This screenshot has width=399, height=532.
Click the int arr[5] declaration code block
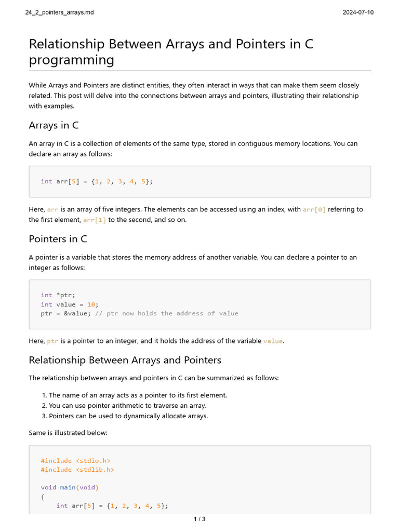point(97,181)
